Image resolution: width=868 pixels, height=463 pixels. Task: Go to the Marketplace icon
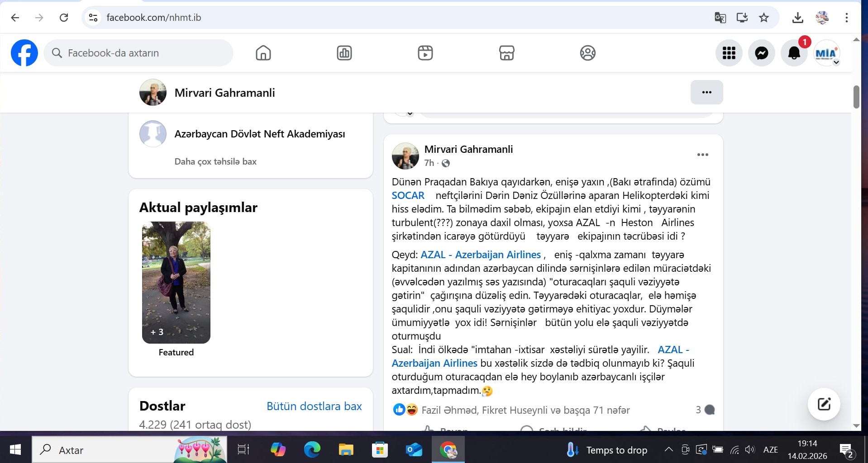click(506, 53)
